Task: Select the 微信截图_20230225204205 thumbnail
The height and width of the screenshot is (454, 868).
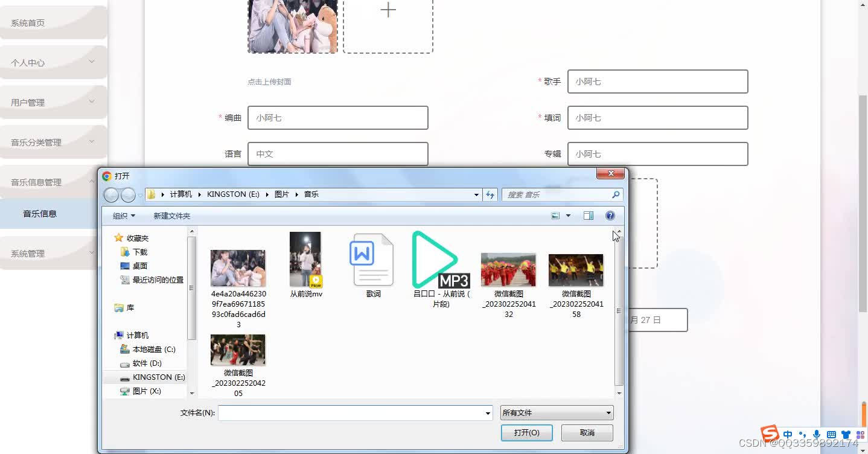Action: [x=238, y=350]
